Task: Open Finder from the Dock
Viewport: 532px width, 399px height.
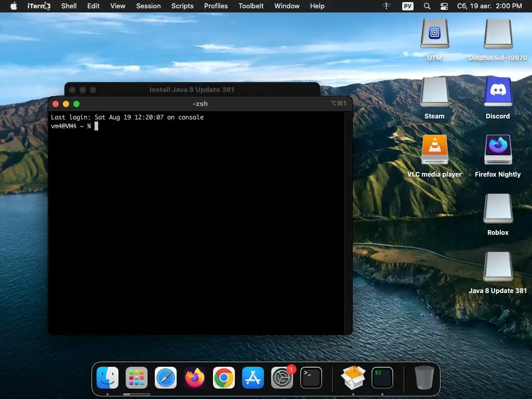Action: coord(108,378)
